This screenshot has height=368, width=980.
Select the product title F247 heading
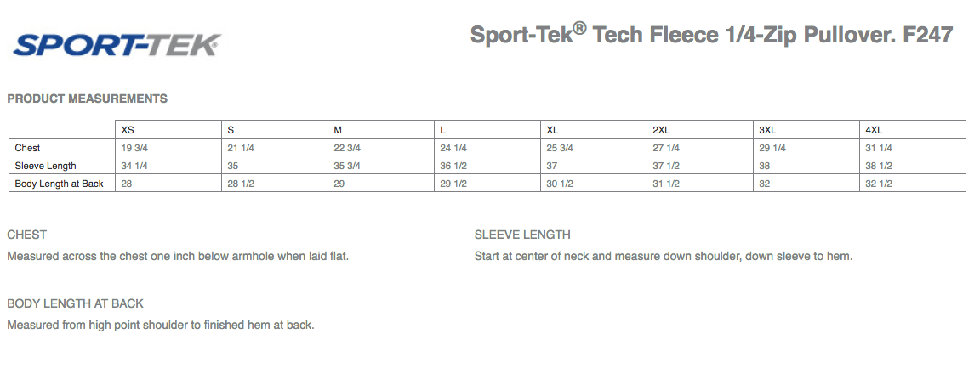coord(711,34)
